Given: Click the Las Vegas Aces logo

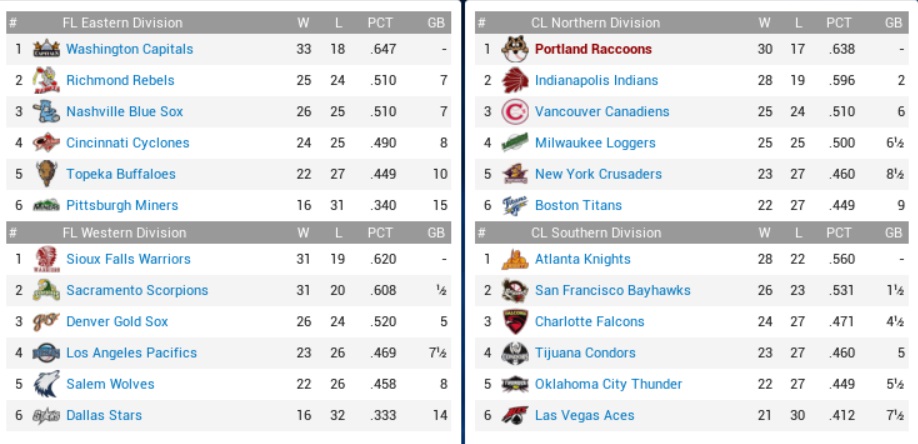Looking at the screenshot, I should click(514, 416).
